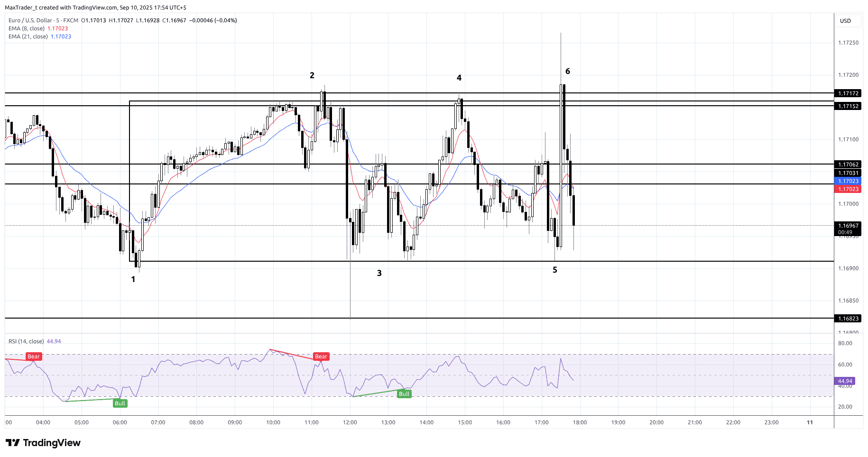The height and width of the screenshot is (457, 868).
Task: Click the USD currency label on price axis
Action: (x=845, y=21)
